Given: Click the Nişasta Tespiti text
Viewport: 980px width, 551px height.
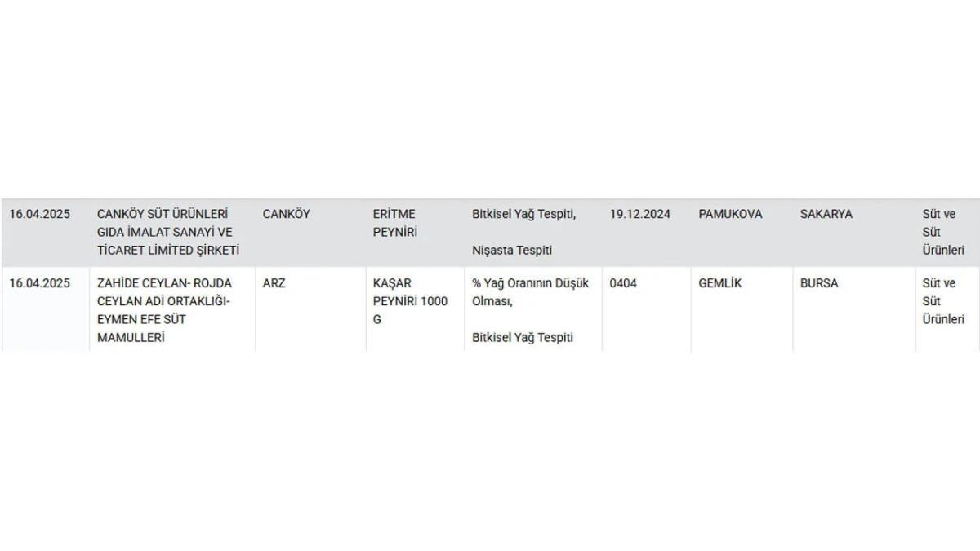Looking at the screenshot, I should [x=512, y=251].
